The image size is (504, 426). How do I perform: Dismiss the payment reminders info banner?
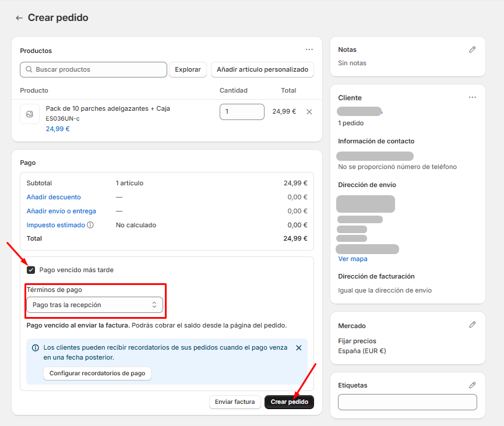pyautogui.click(x=298, y=348)
